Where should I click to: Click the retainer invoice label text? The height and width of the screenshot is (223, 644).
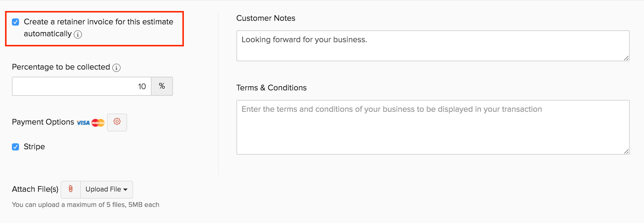pos(98,22)
